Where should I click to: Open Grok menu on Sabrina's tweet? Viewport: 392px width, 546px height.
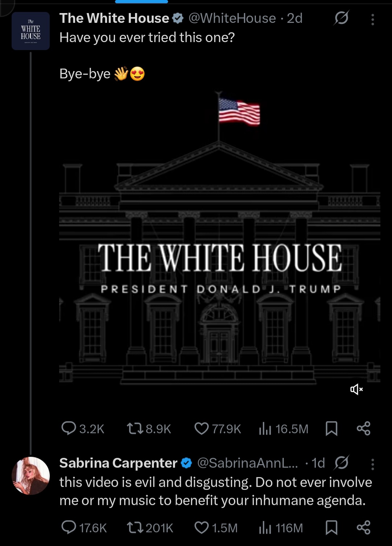[x=342, y=463]
